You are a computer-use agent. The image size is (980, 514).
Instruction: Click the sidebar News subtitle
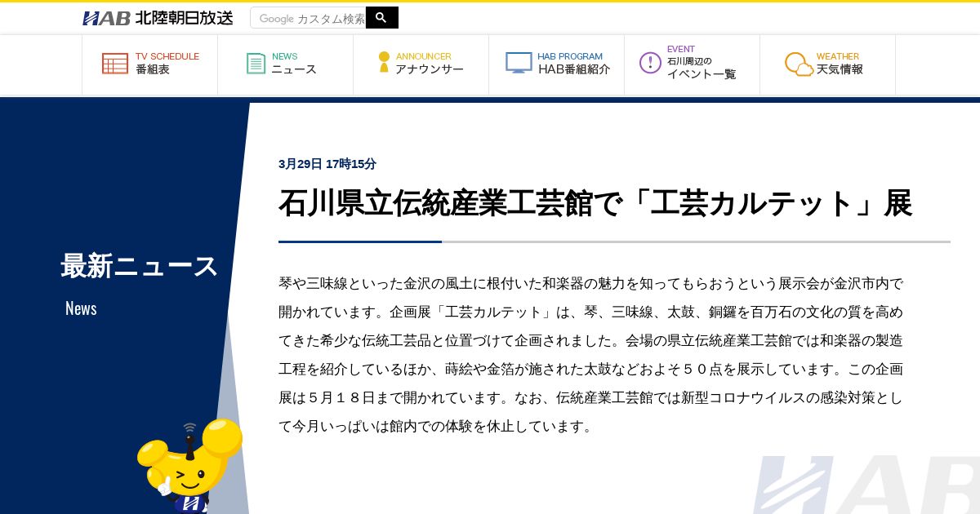pyautogui.click(x=81, y=308)
